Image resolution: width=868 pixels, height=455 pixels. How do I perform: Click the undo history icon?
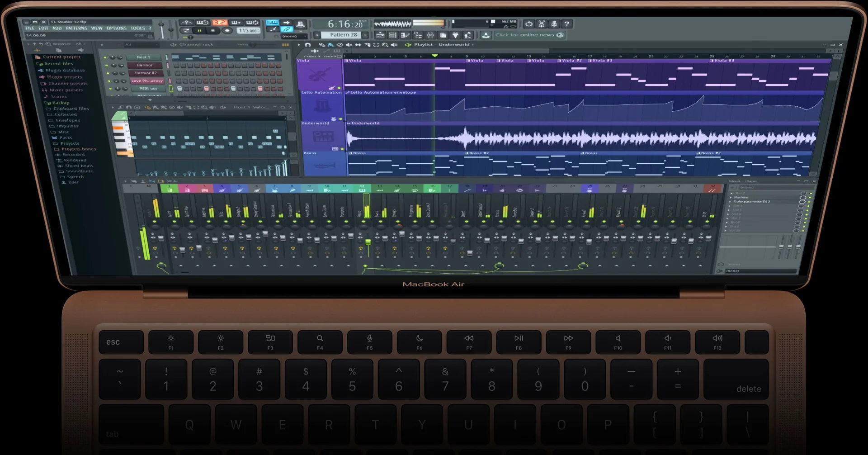point(529,24)
